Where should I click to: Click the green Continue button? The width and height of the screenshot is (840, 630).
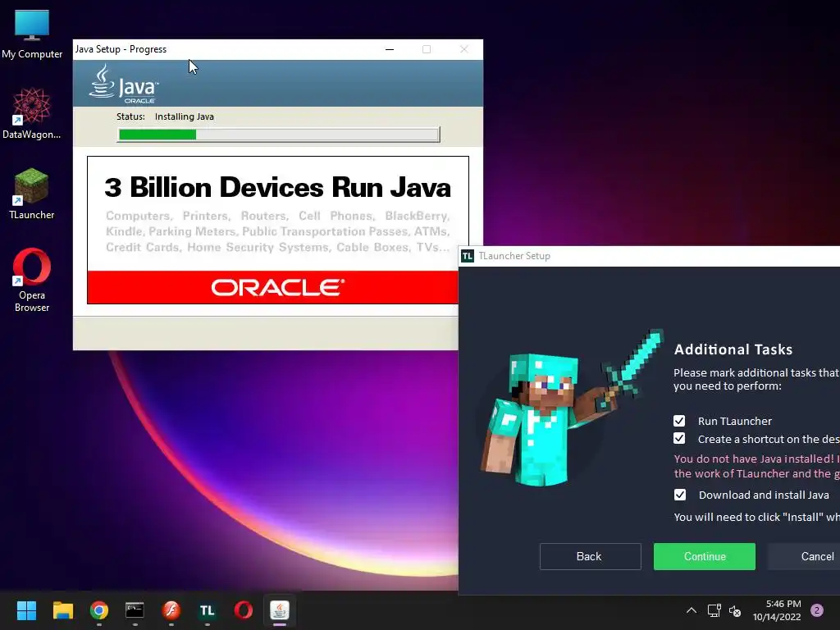coord(705,557)
